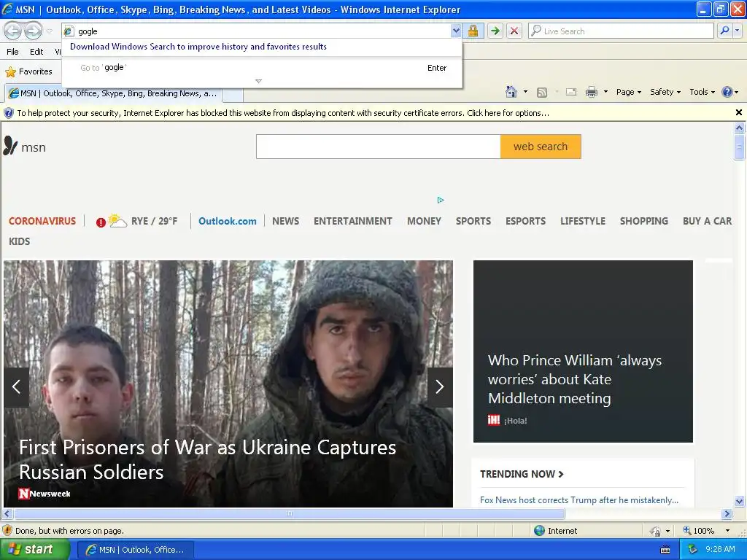Viewport: 747px width, 560px height.
Task: Click the status bar error warning icon
Action: pyautogui.click(x=7, y=531)
